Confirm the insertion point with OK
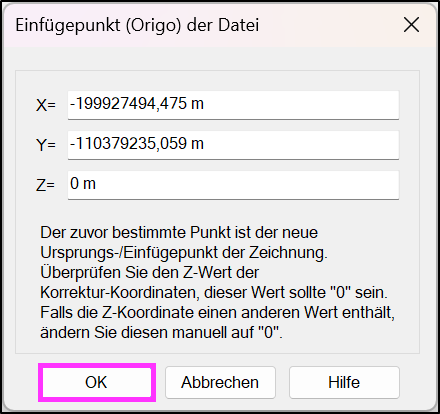440x414 pixels. (x=97, y=382)
